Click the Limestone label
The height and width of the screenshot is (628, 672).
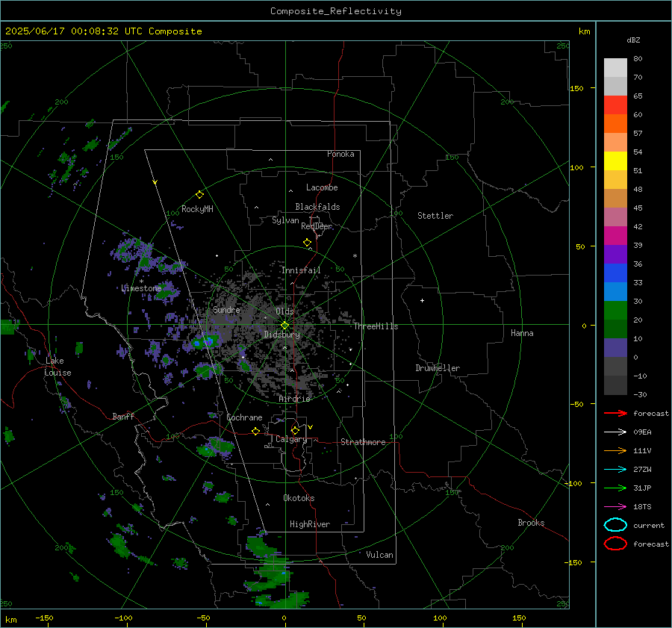[141, 288]
